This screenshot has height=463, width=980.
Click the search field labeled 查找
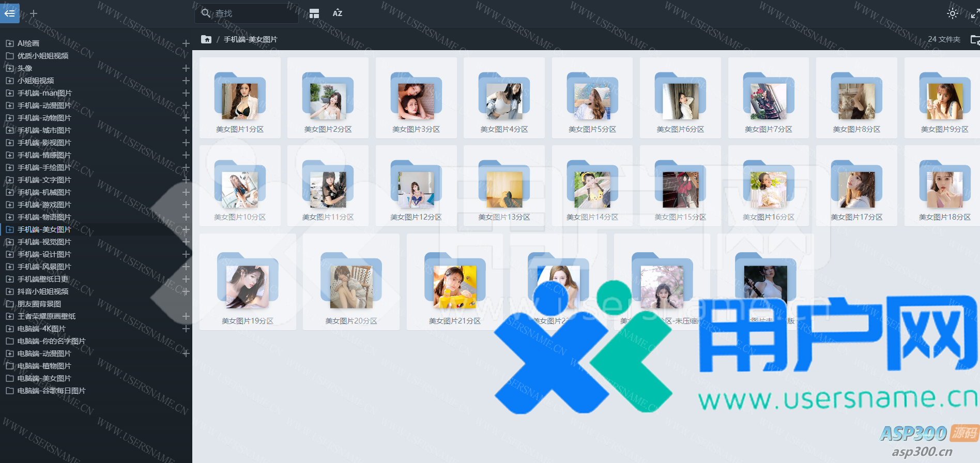click(x=247, y=13)
